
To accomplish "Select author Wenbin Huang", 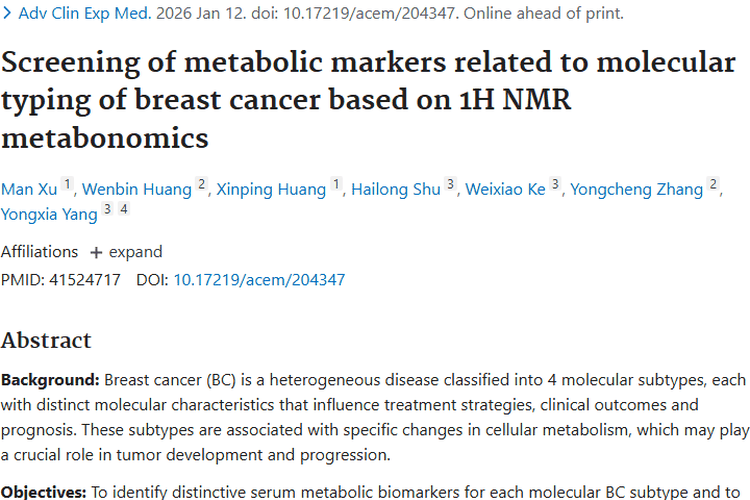I will pyautogui.click(x=135, y=189).
